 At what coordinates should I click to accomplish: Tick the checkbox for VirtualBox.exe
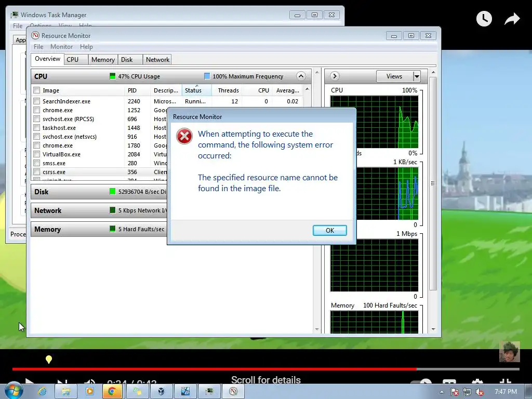point(37,154)
